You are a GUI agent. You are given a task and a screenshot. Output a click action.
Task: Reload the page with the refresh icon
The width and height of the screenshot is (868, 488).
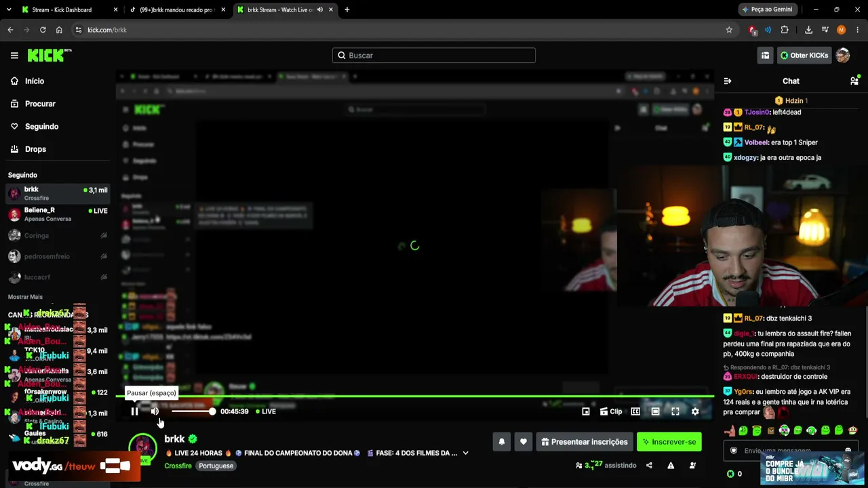(43, 30)
